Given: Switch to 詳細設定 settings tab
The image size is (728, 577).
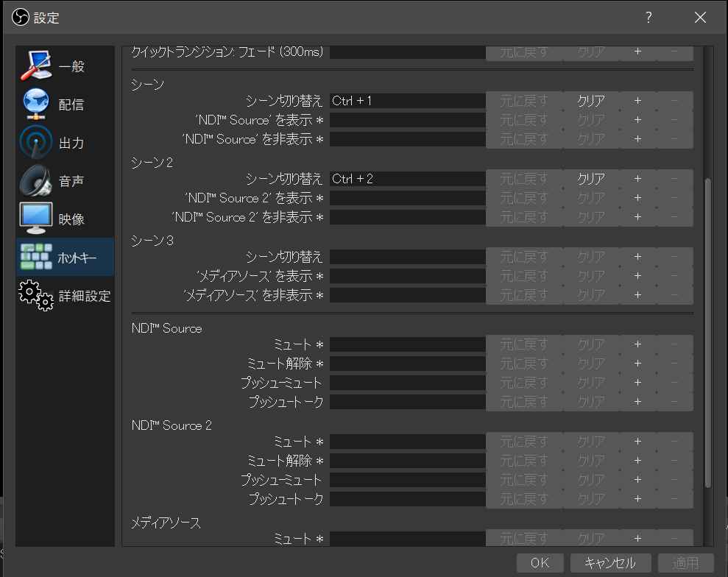Looking at the screenshot, I should [65, 295].
